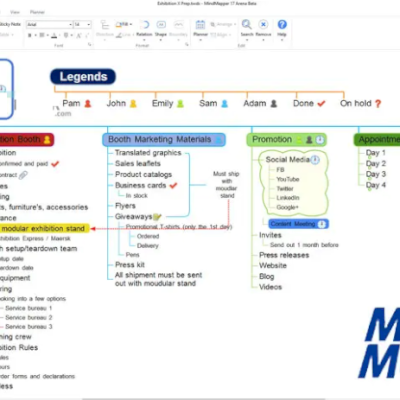Select the Legends topic node
This screenshot has width=400, height=400.
click(83, 77)
